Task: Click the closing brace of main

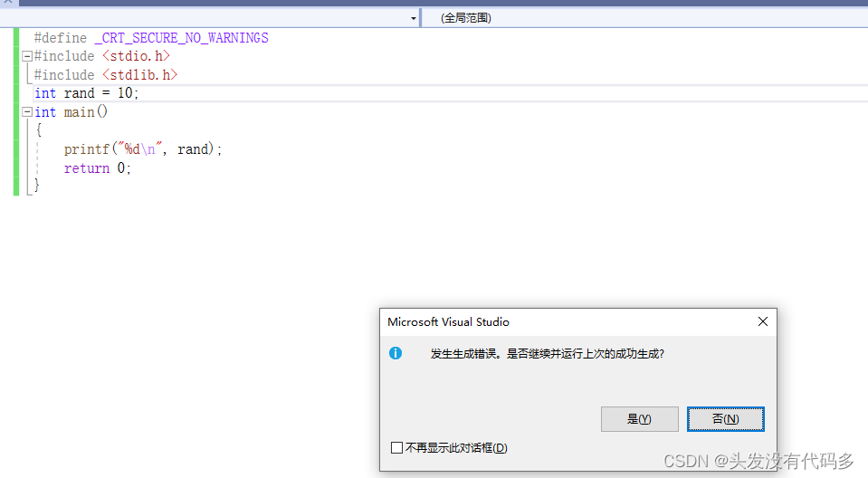Action: click(x=37, y=186)
